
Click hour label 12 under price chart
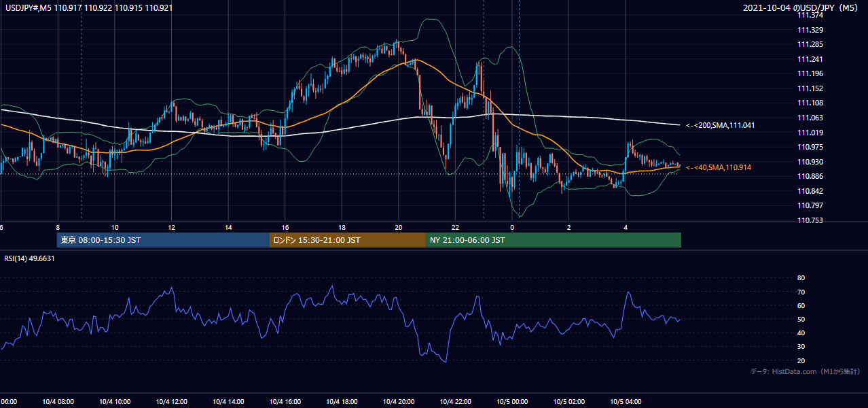172,228
